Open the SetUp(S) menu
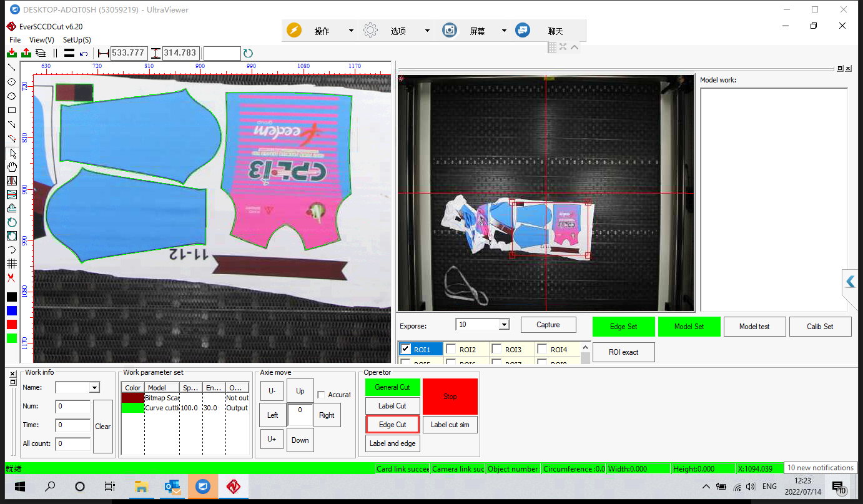This screenshot has width=863, height=504. click(x=77, y=40)
